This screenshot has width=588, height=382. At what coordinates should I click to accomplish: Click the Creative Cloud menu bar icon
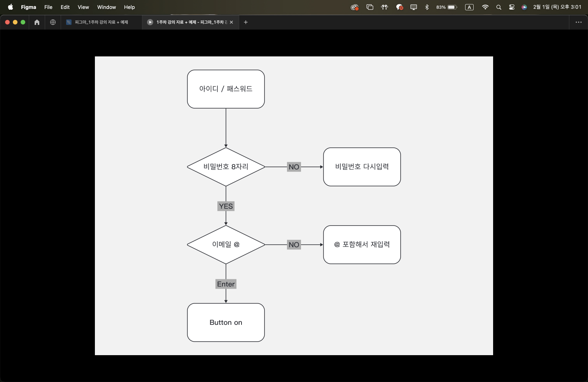(x=354, y=7)
